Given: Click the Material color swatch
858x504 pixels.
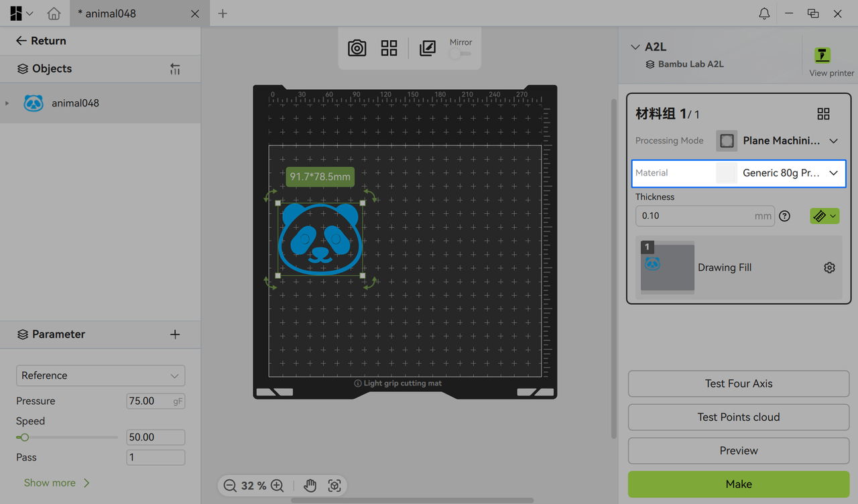Looking at the screenshot, I should tap(727, 173).
